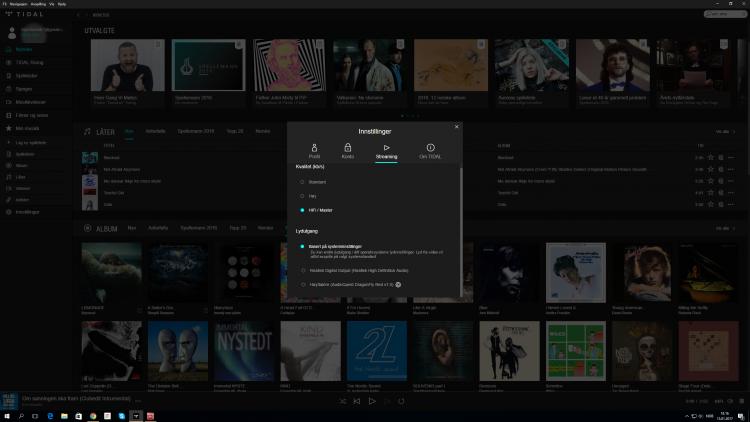The image size is (750, 422).
Task: Open the Hjelp menu in menu bar
Action: coord(62,4)
